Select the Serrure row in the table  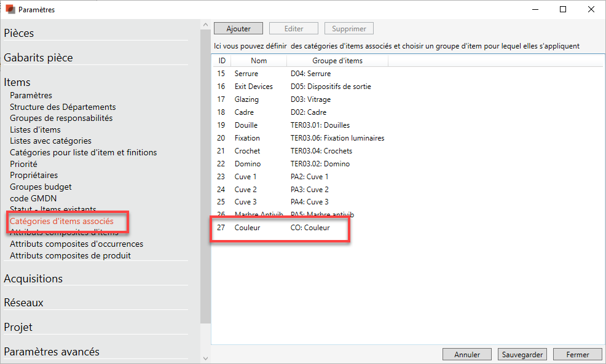coord(246,74)
